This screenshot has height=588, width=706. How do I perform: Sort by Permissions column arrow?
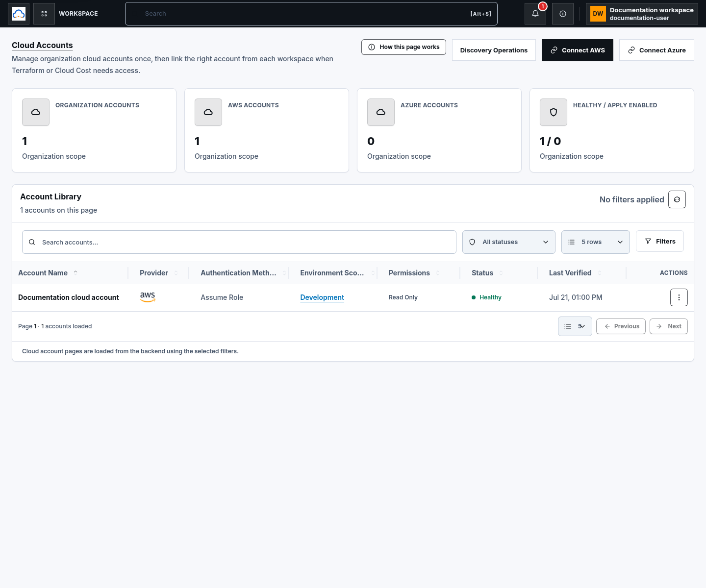[x=438, y=273]
